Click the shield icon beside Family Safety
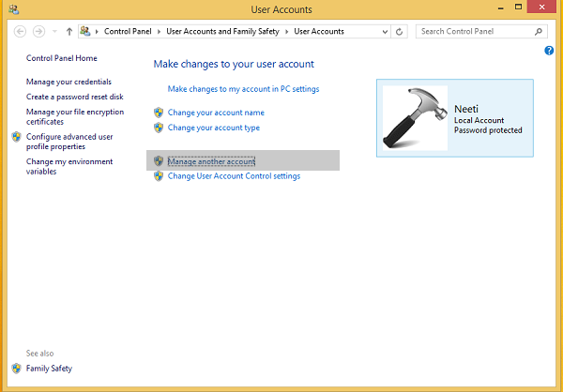 [x=16, y=369]
